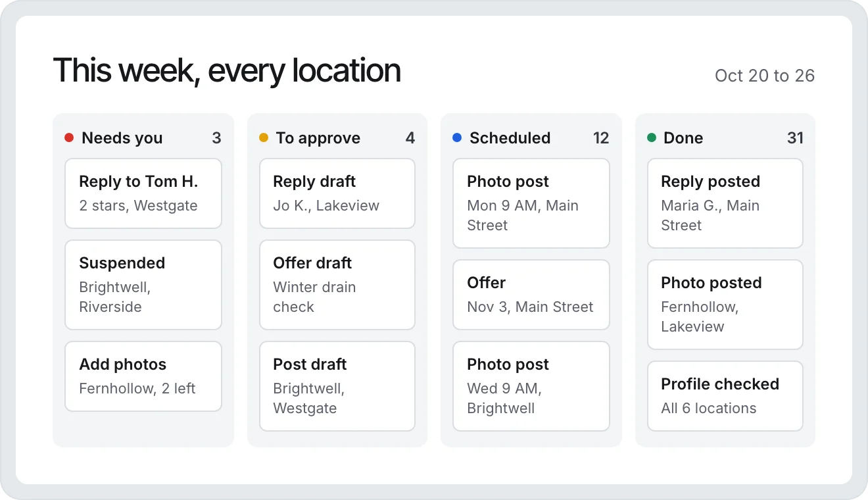Click the Fernhollow, Lakeview subtitle
The image size is (868, 500).
pos(700,316)
